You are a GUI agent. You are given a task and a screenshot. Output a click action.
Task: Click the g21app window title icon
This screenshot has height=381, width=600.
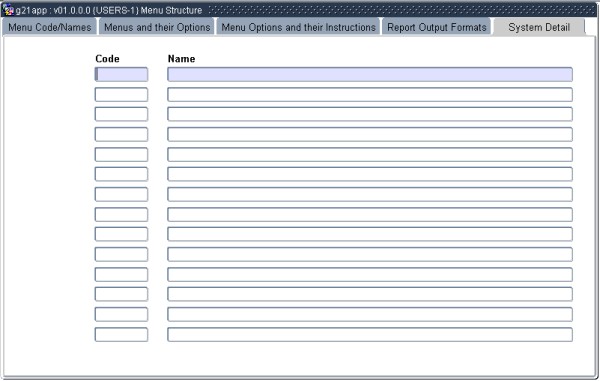point(8,10)
